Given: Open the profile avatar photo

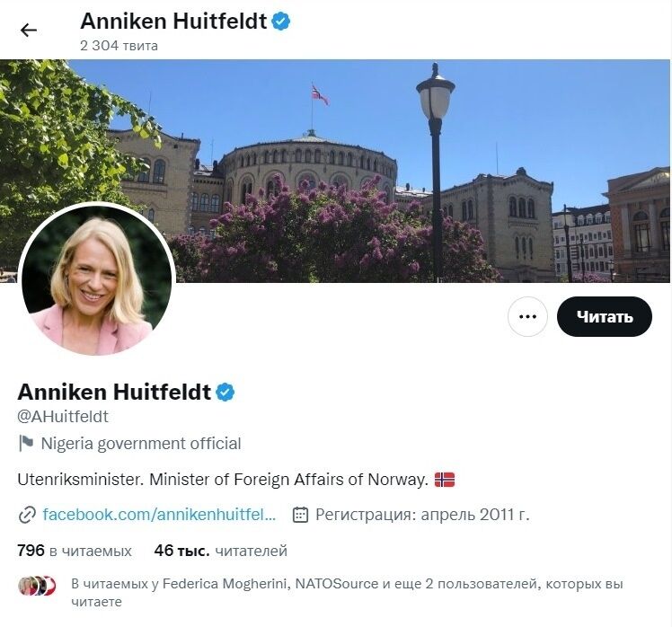Looking at the screenshot, I should (97, 280).
